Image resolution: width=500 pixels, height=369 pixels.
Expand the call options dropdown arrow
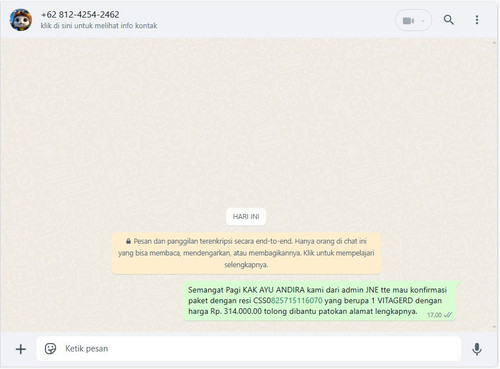tap(423, 21)
